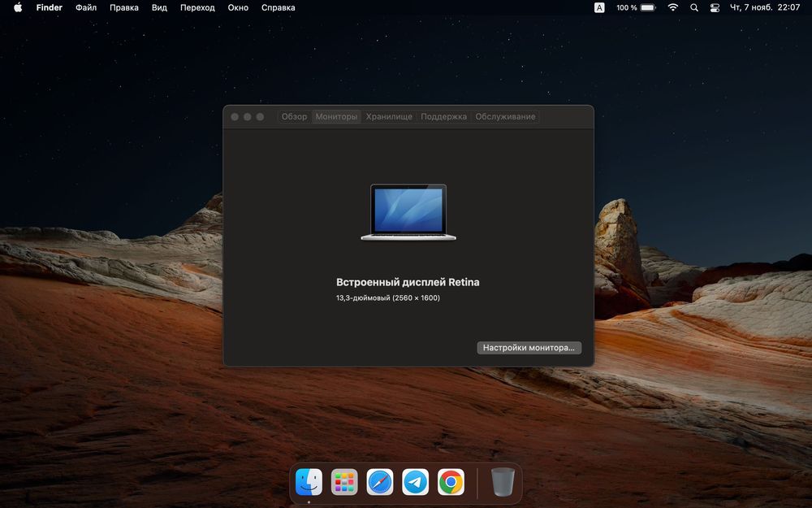Screen dimensions: 812x508
Task: Open Telegram from the Dock
Action: tap(415, 482)
